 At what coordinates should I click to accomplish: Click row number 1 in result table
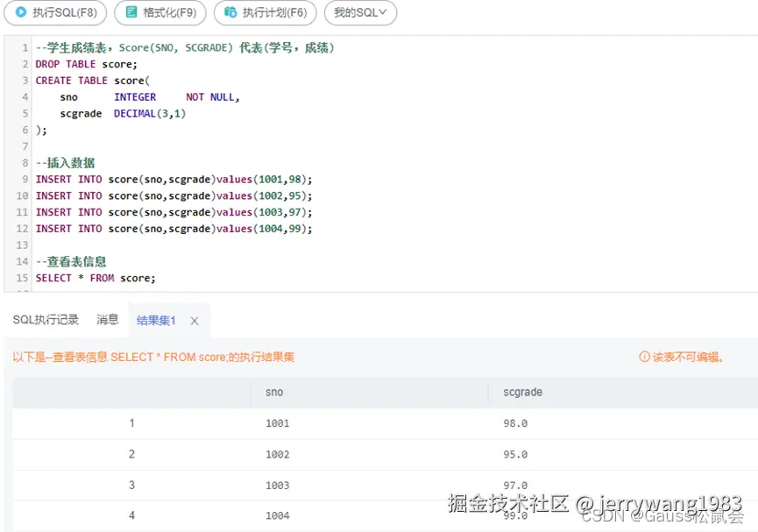coord(131,423)
